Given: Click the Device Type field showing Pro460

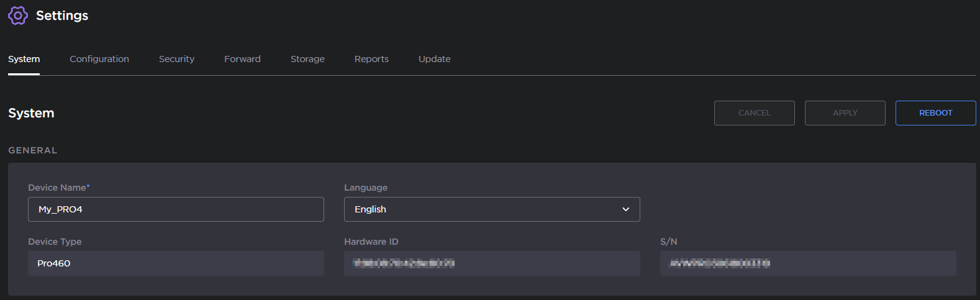Looking at the screenshot, I should coord(176,263).
